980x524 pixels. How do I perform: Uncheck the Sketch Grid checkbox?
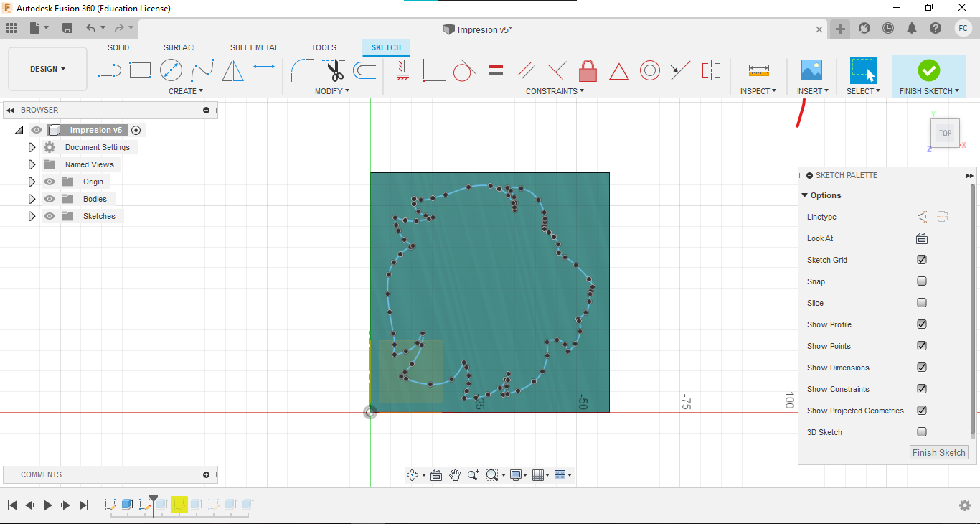tap(922, 260)
